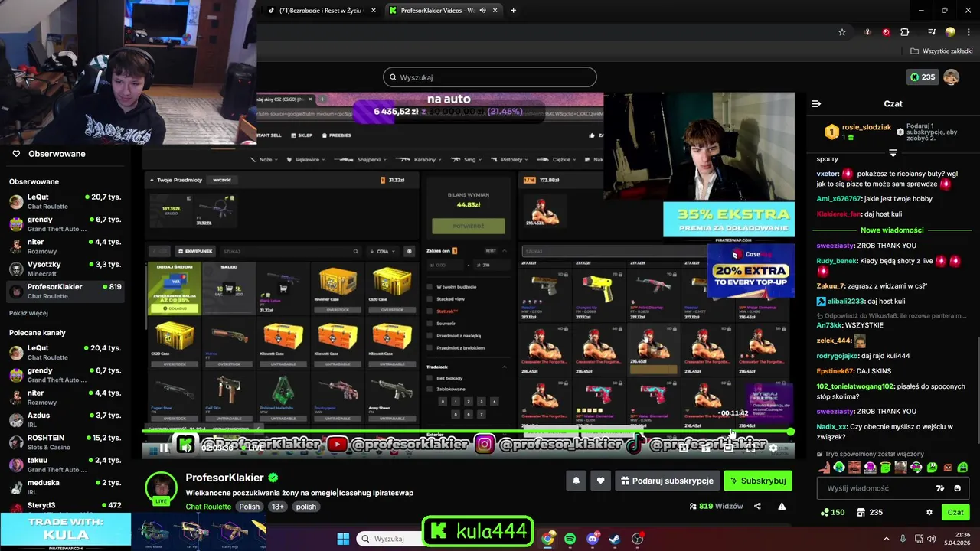Image resolution: width=980 pixels, height=551 pixels.
Task: Open the player settings gear icon
Action: click(x=773, y=448)
